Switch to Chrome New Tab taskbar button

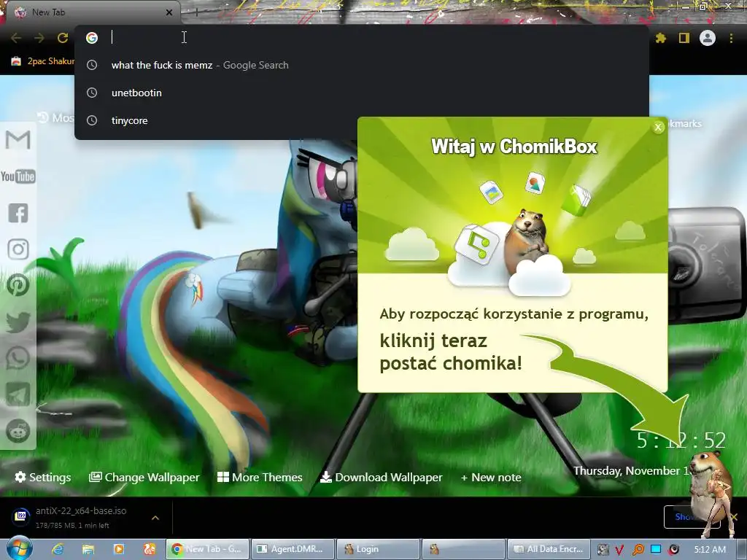[207, 549]
